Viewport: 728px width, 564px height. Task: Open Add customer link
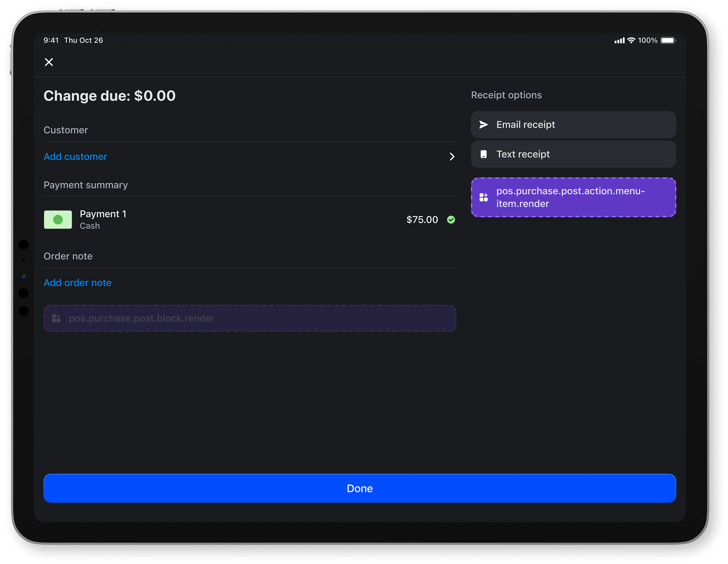[75, 156]
